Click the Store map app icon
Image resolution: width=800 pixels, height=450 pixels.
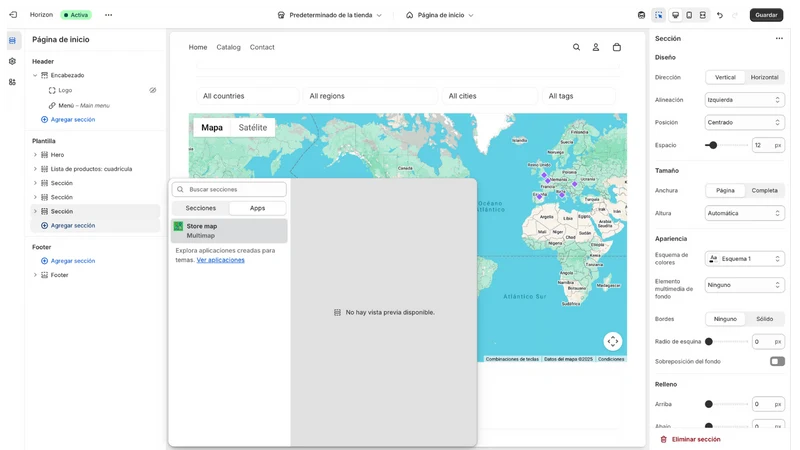[x=179, y=226]
